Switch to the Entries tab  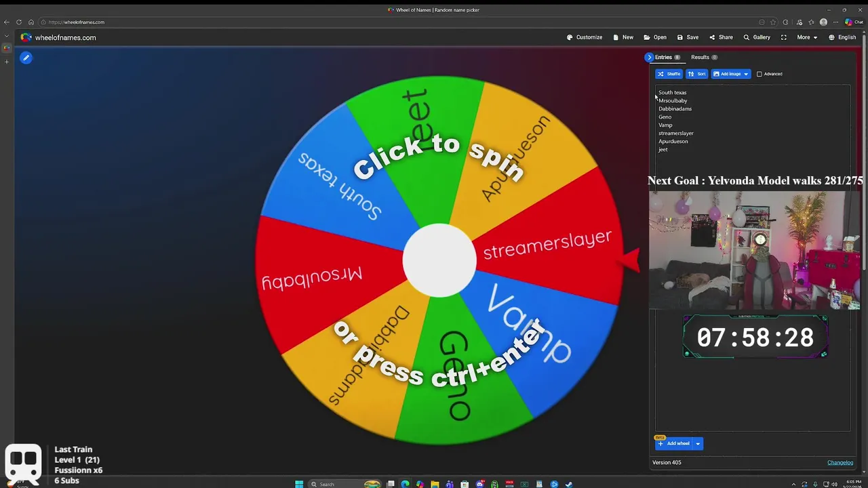[x=667, y=58]
